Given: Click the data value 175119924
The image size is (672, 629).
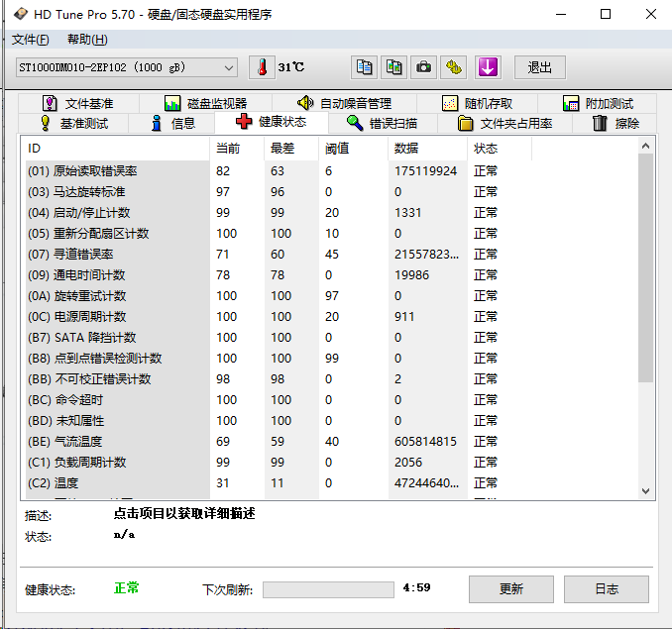Looking at the screenshot, I should [425, 171].
